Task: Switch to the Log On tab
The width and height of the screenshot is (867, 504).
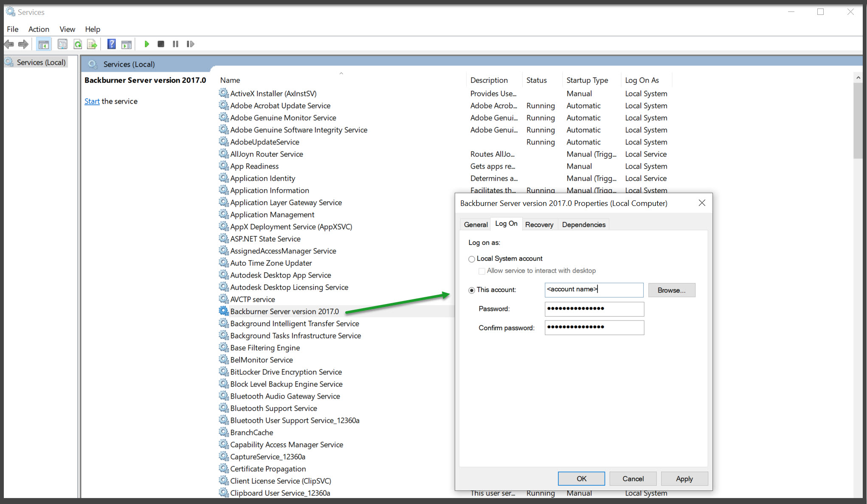Action: (506, 223)
